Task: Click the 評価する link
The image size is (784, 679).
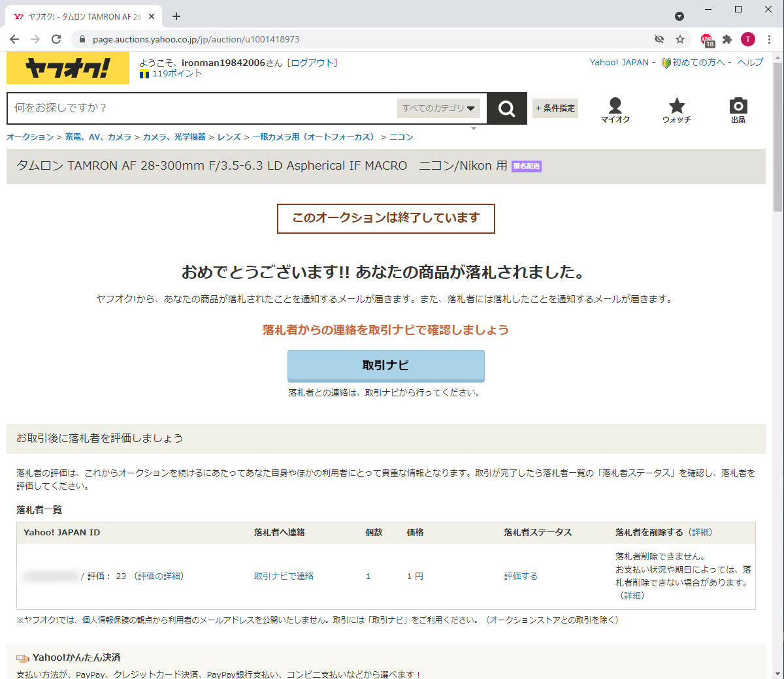Action: click(521, 576)
